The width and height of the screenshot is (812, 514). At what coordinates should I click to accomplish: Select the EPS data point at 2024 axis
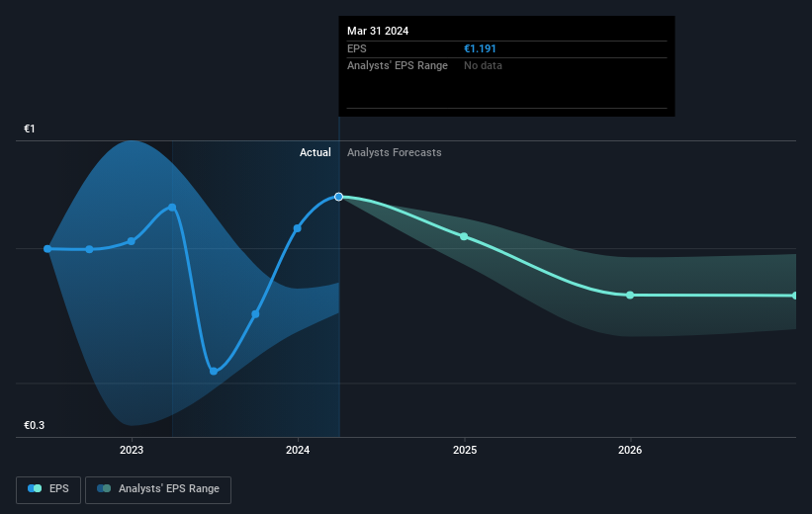[x=298, y=228]
